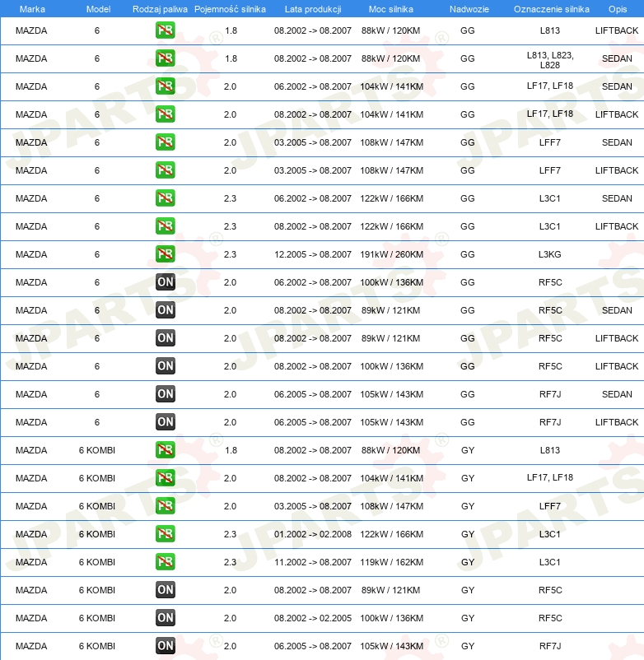Click the PB icon in the 6 KOMBI 122kW L3C1 row

pyautogui.click(x=165, y=534)
